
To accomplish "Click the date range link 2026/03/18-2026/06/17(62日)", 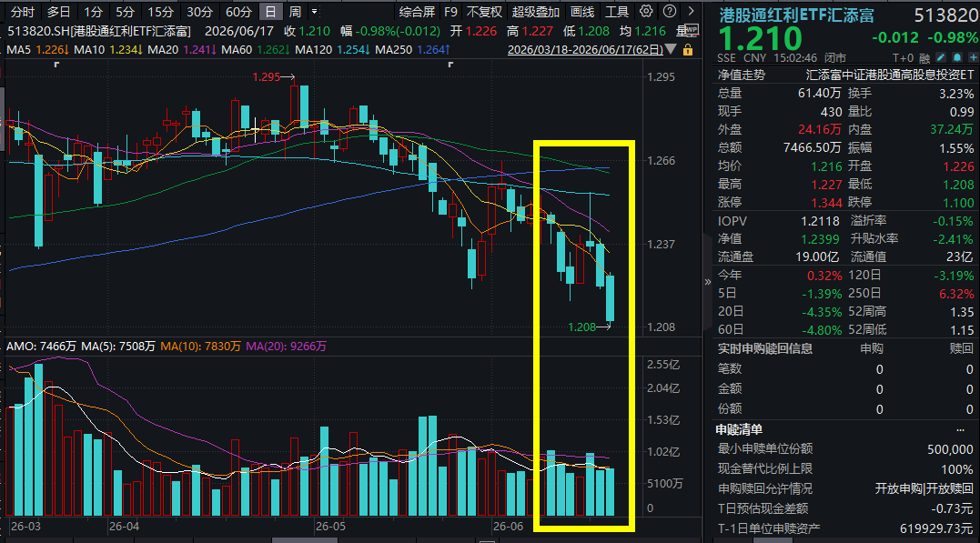I will pyautogui.click(x=585, y=49).
